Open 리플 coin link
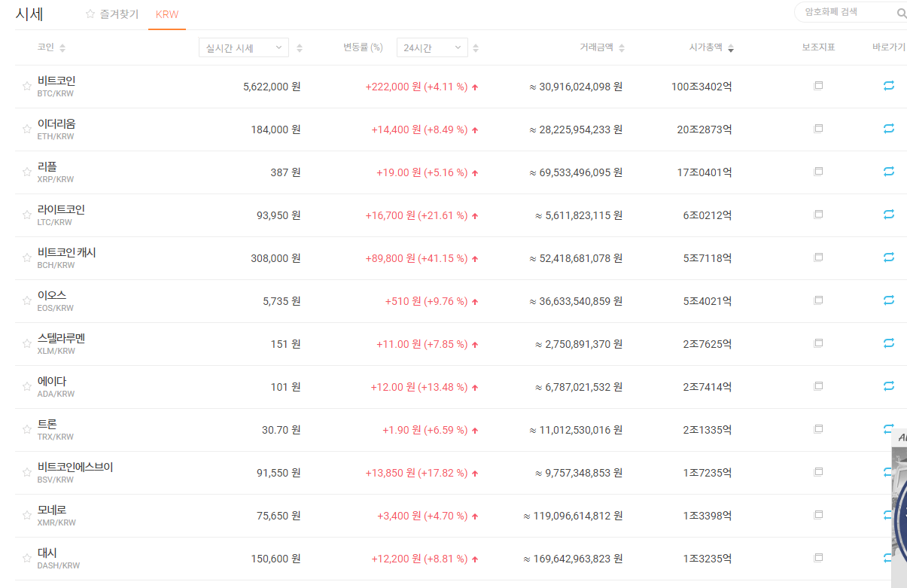 [x=47, y=166]
